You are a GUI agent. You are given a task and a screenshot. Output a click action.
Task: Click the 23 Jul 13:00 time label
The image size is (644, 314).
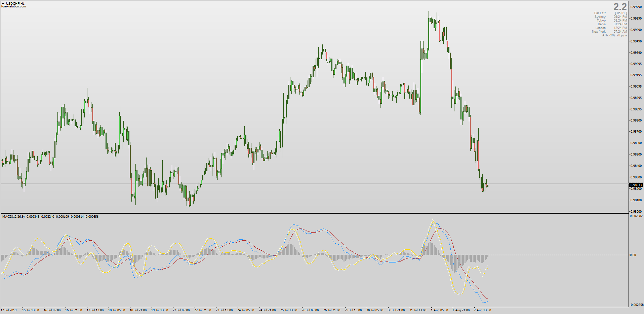[x=224, y=310]
